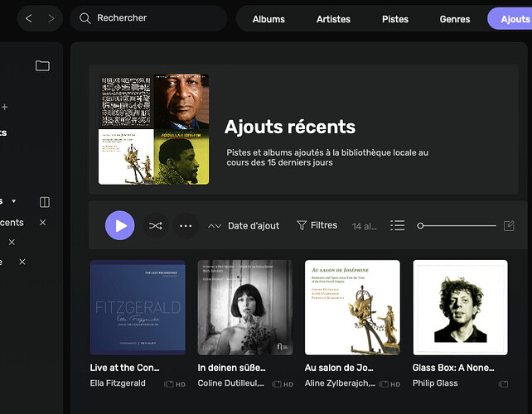Go back with the left arrow
532x414 pixels.
click(29, 18)
